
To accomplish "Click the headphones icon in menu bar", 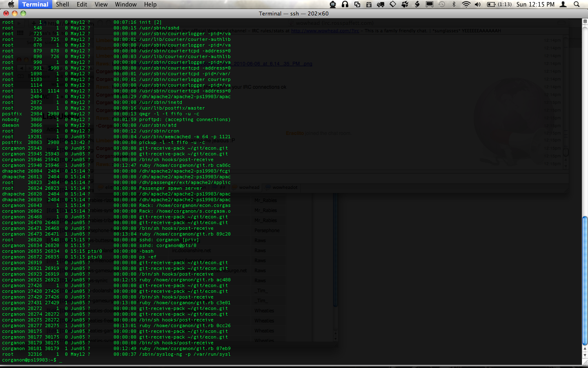I will coord(345,4).
